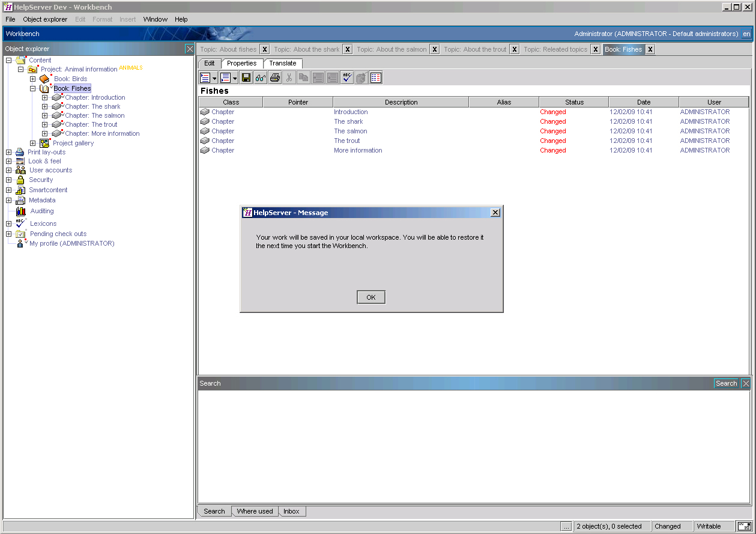Close the Topic: About the trout tab
The image size is (756, 534).
(514, 49)
